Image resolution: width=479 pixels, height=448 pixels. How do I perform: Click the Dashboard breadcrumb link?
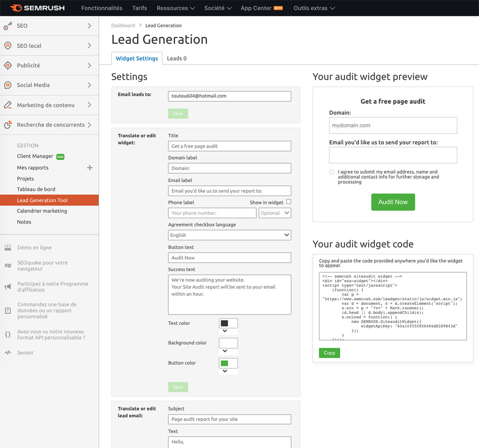point(123,25)
